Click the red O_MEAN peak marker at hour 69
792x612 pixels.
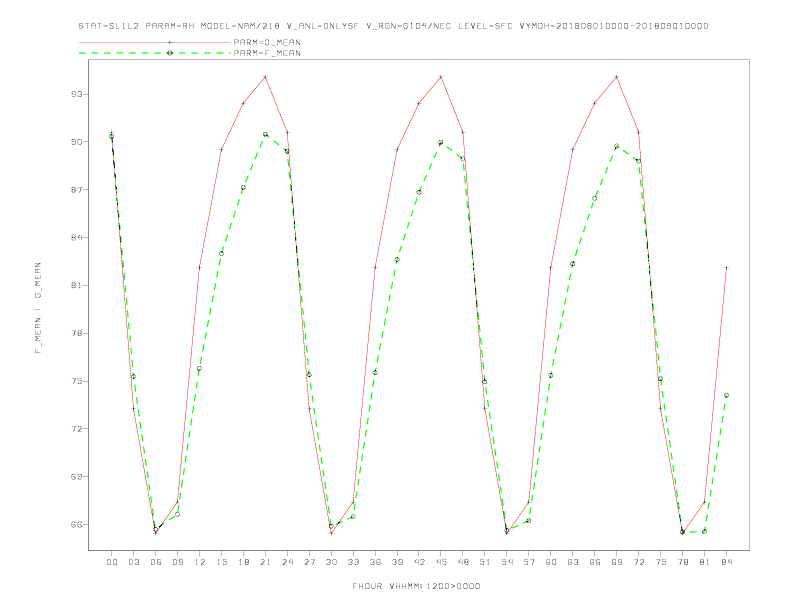coord(617,77)
